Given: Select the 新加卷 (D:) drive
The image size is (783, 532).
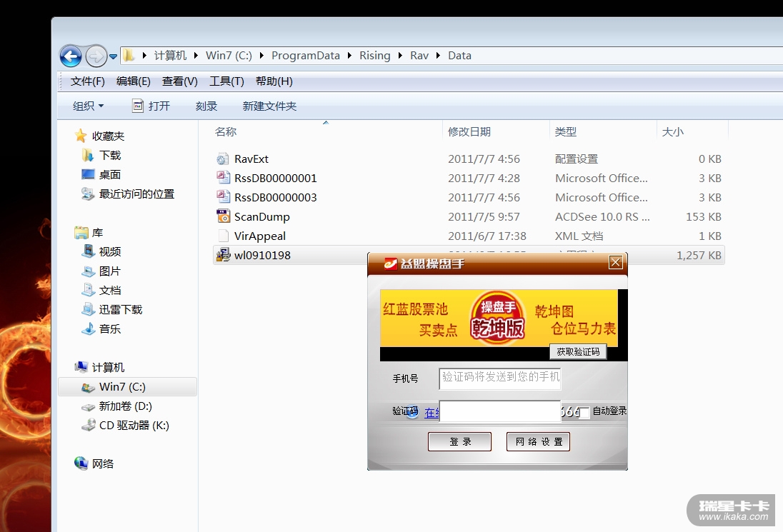Looking at the screenshot, I should tap(117, 406).
